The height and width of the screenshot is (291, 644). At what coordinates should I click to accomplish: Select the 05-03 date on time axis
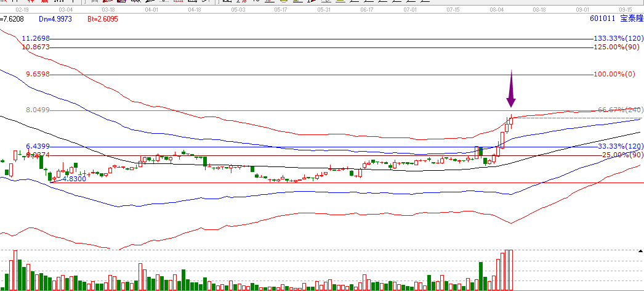tap(238, 10)
